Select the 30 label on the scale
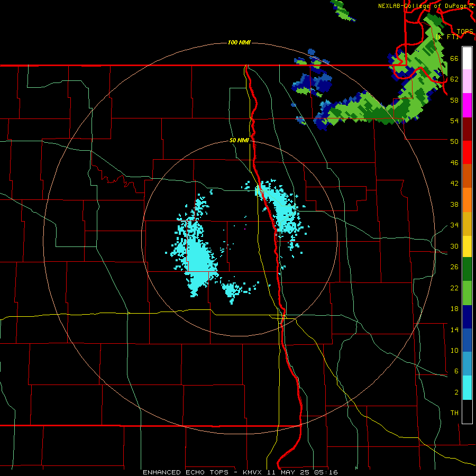This screenshot has height=476, width=476. point(454,246)
